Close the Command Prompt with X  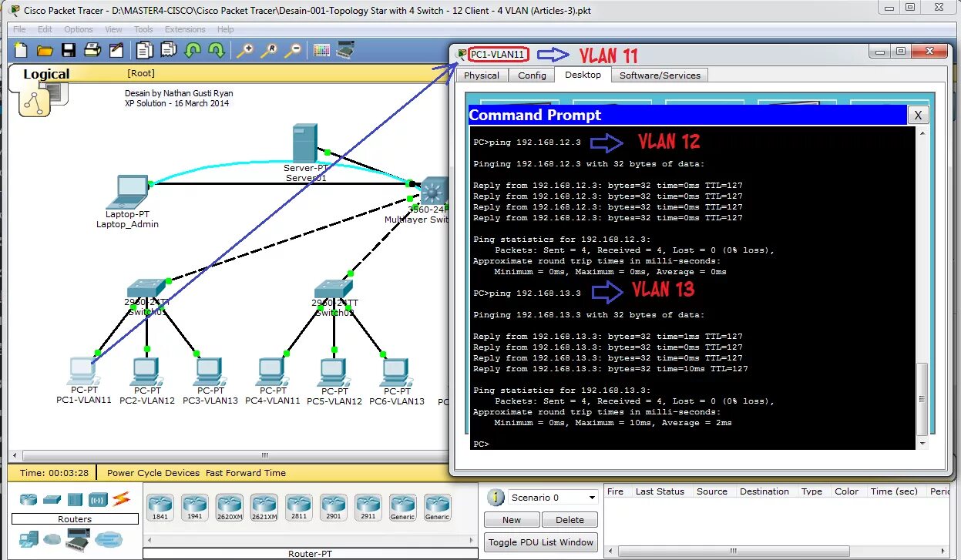pos(917,116)
